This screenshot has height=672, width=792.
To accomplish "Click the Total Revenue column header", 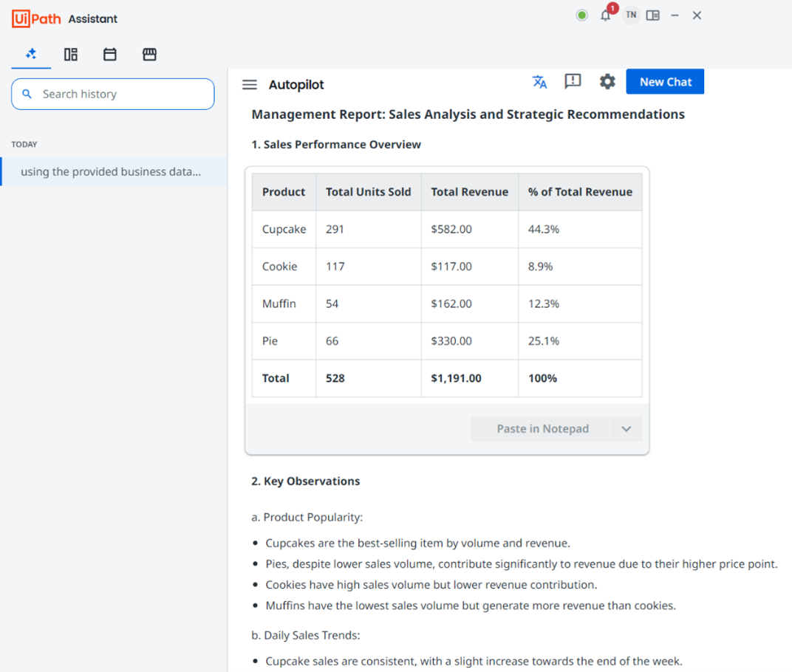I will point(470,192).
